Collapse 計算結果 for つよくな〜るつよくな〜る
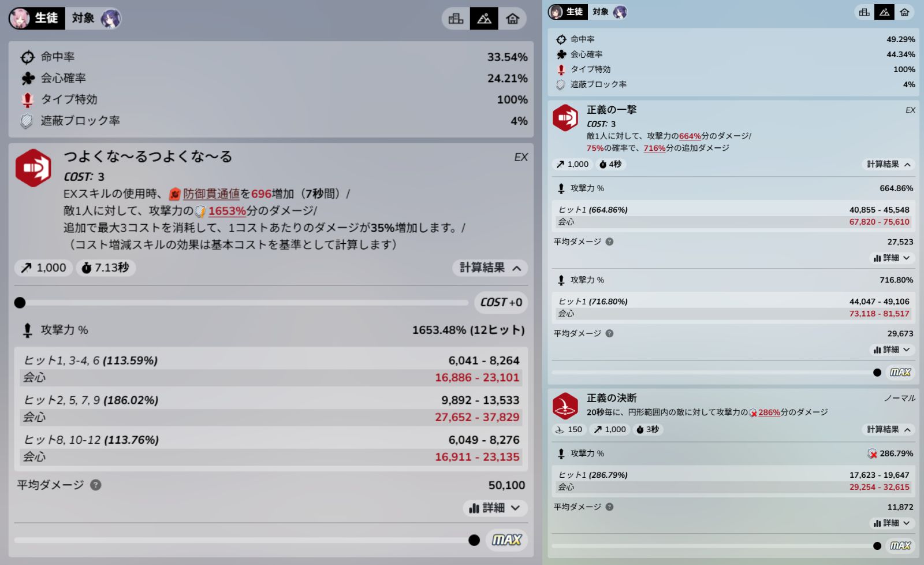 click(490, 267)
